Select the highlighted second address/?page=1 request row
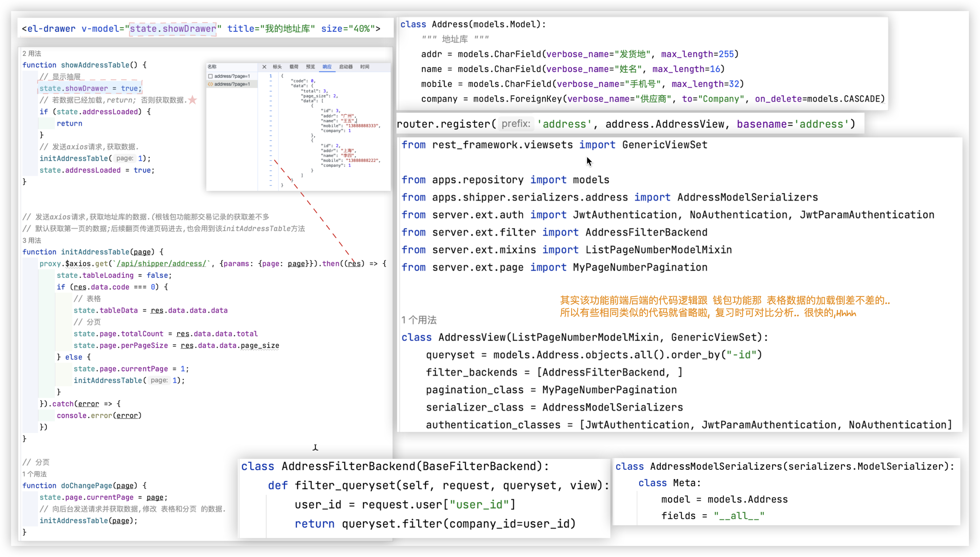Viewport: 980px width, 557px height. coord(232,84)
